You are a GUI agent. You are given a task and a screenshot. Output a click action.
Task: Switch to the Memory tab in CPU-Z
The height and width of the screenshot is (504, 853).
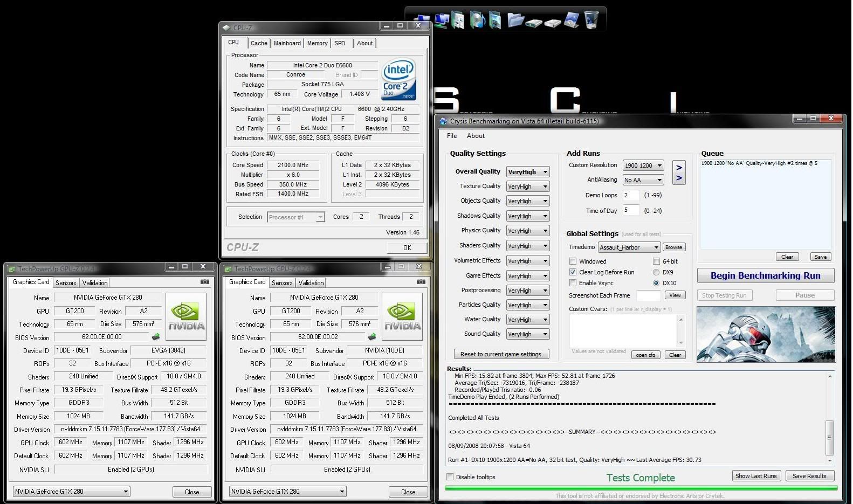(x=317, y=43)
